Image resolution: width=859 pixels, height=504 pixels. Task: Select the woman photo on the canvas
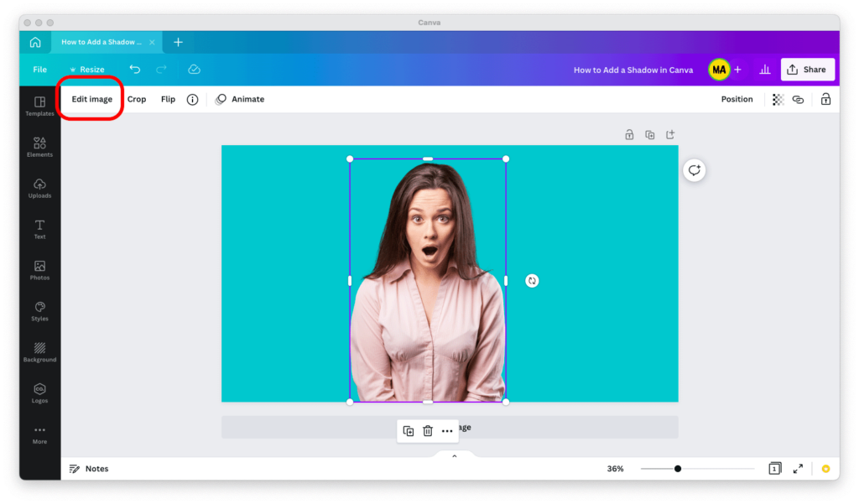tap(428, 280)
